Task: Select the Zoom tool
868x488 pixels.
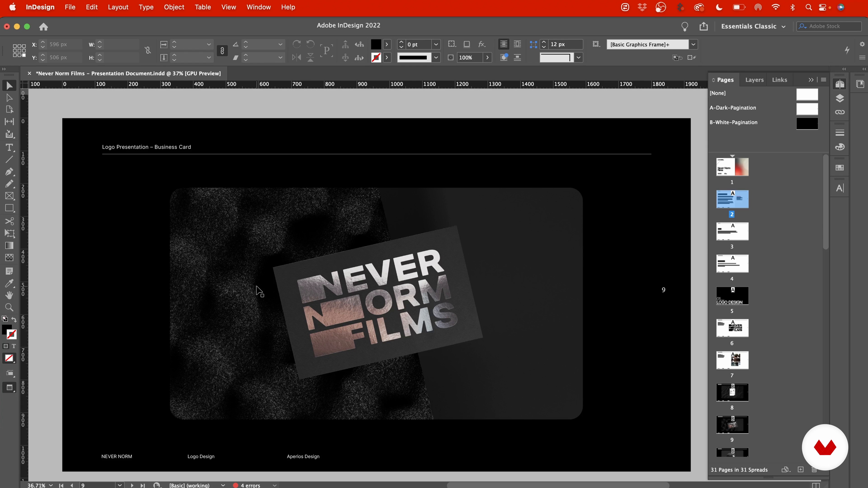Action: (9, 307)
